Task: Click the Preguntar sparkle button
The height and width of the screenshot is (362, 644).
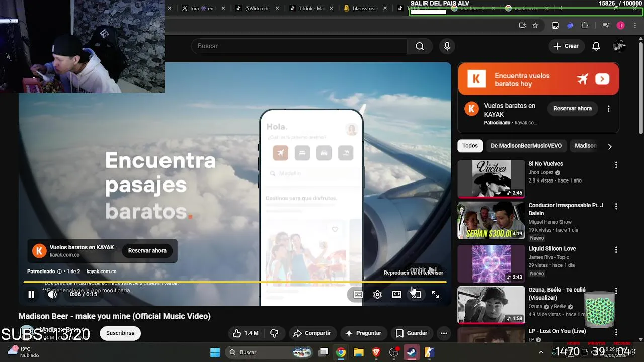Action: pyautogui.click(x=363, y=333)
